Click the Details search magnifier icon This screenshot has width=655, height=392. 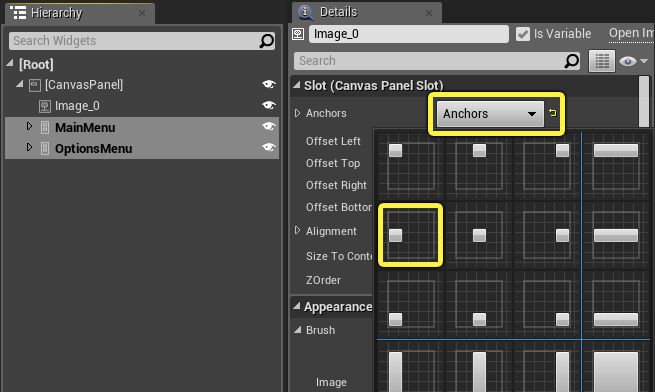point(571,61)
